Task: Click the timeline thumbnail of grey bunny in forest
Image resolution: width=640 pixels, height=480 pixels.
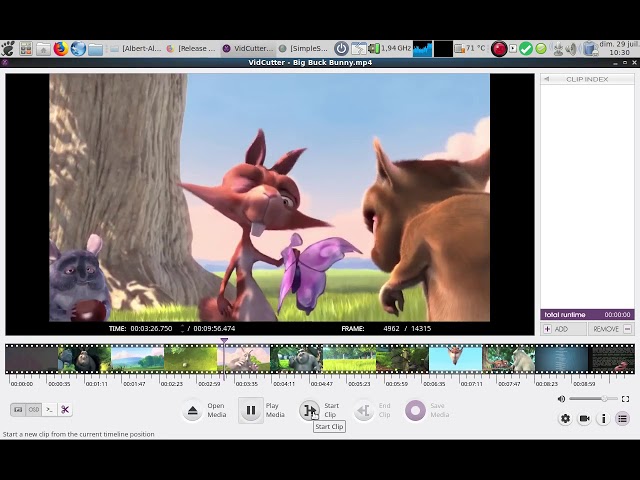Action: click(296, 359)
